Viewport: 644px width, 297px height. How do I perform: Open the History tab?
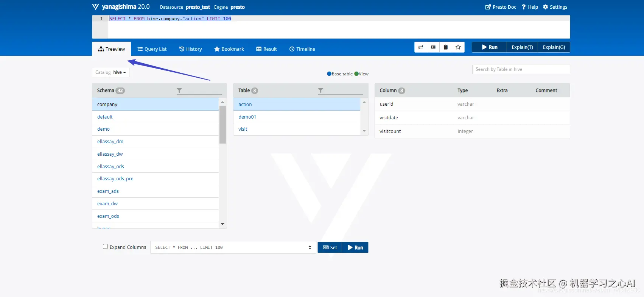point(191,49)
